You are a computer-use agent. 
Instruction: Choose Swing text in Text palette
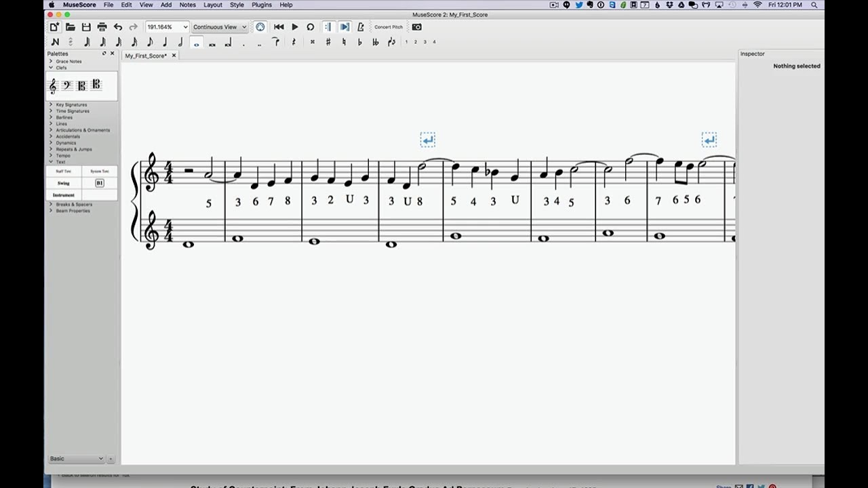click(63, 183)
